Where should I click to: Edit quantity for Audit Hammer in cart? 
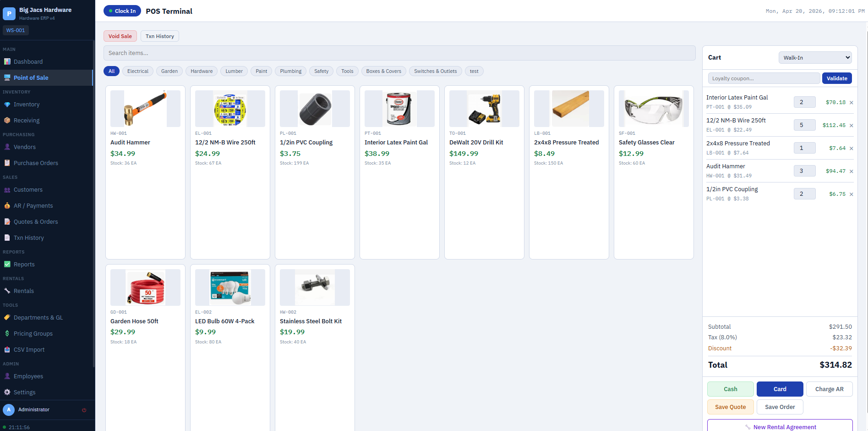[805, 171]
